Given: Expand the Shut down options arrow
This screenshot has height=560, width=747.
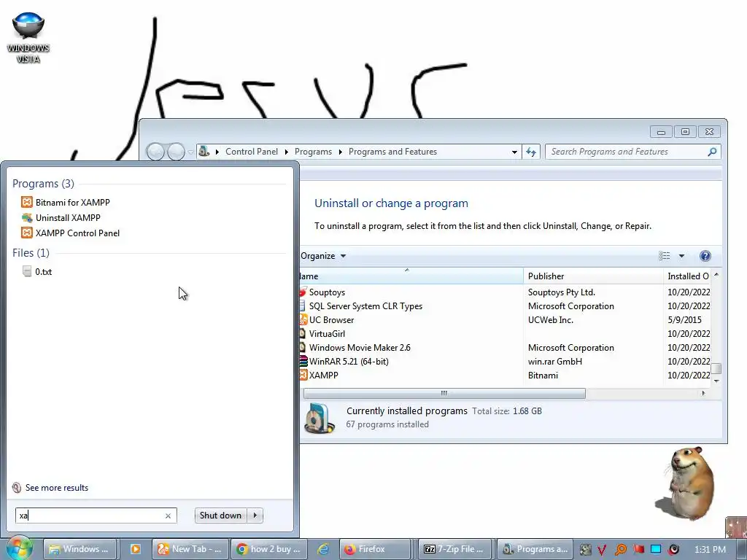Looking at the screenshot, I should point(255,516).
